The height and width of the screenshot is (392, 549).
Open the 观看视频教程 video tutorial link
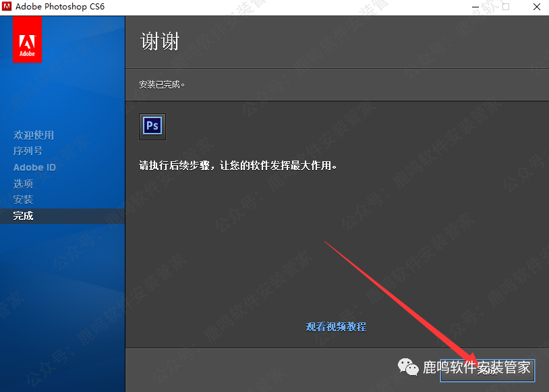tap(335, 327)
